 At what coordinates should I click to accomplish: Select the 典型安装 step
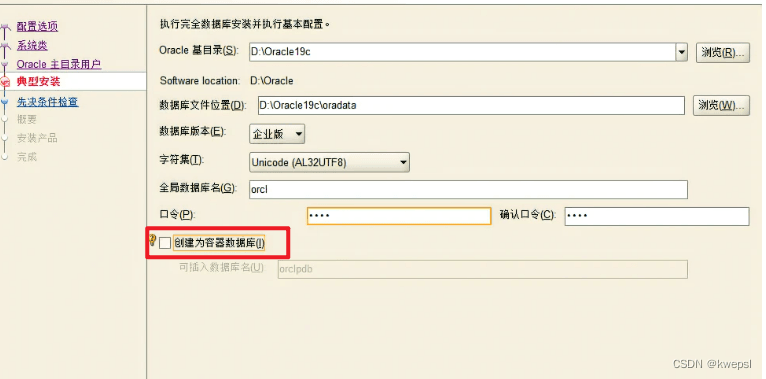(39, 82)
